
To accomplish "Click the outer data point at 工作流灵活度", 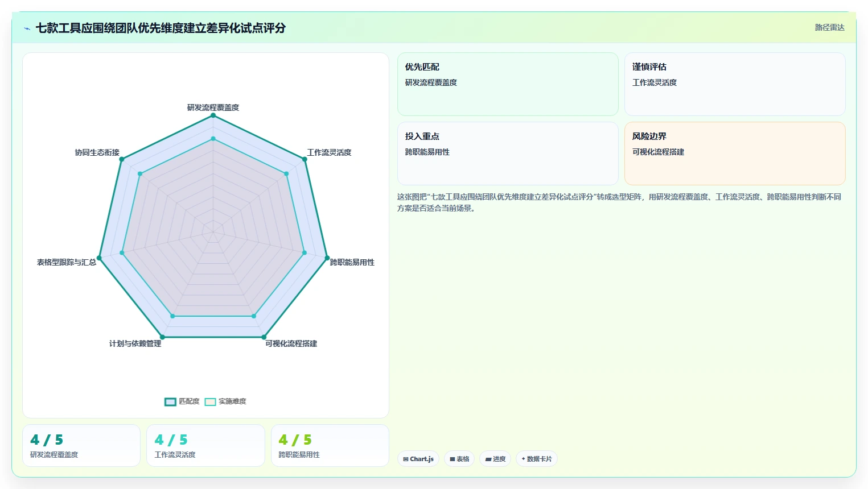I will [x=305, y=159].
